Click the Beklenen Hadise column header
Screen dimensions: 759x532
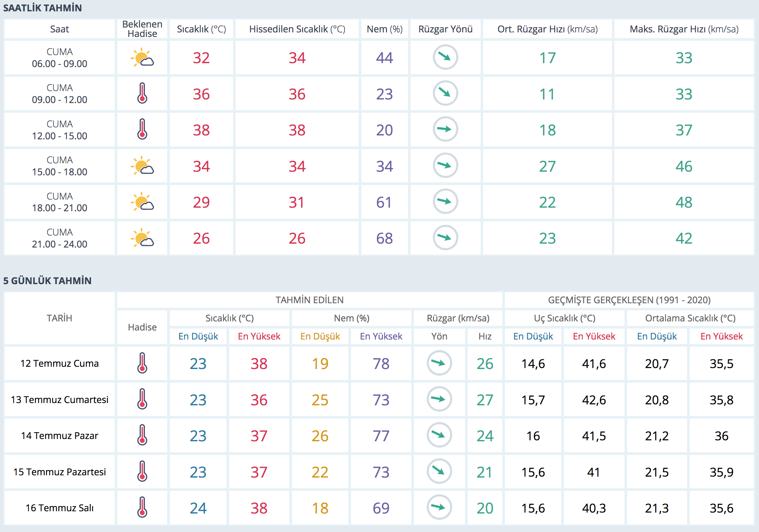(142, 29)
